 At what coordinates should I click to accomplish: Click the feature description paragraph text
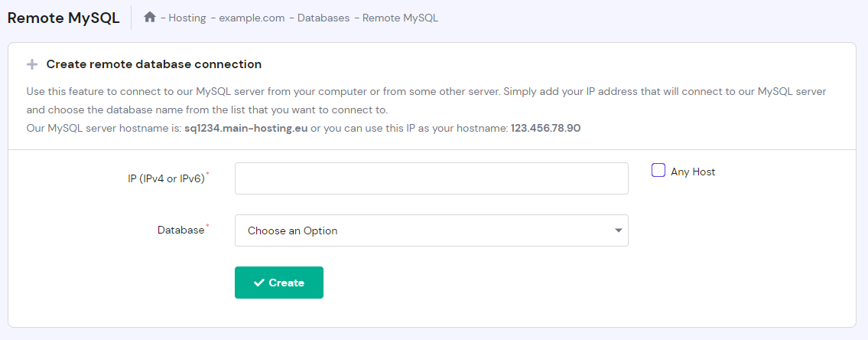pyautogui.click(x=426, y=91)
